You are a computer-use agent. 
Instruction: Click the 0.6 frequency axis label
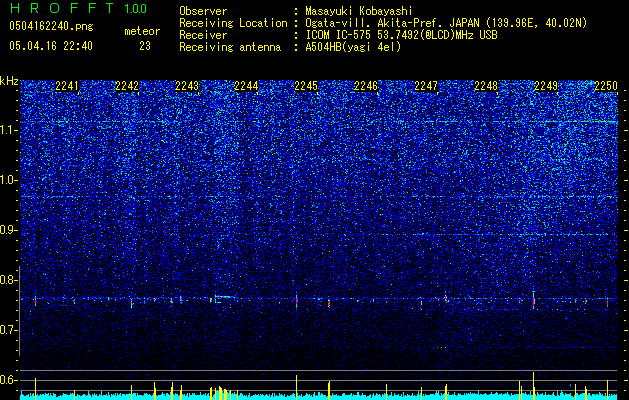click(7, 380)
